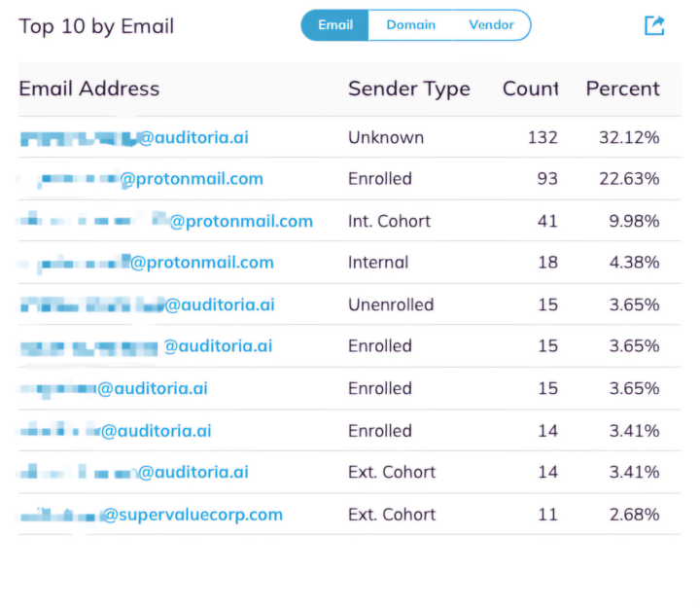Click the export share icon

654,25
